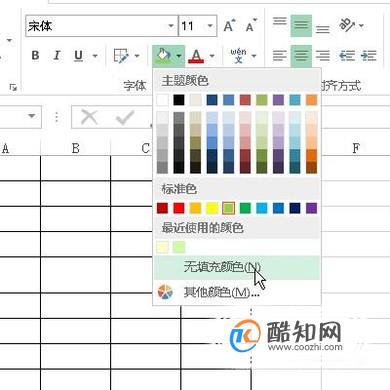Image resolution: width=390 pixels, height=390 pixels.
Task: Pick white theme color swatch
Action: tap(162, 100)
